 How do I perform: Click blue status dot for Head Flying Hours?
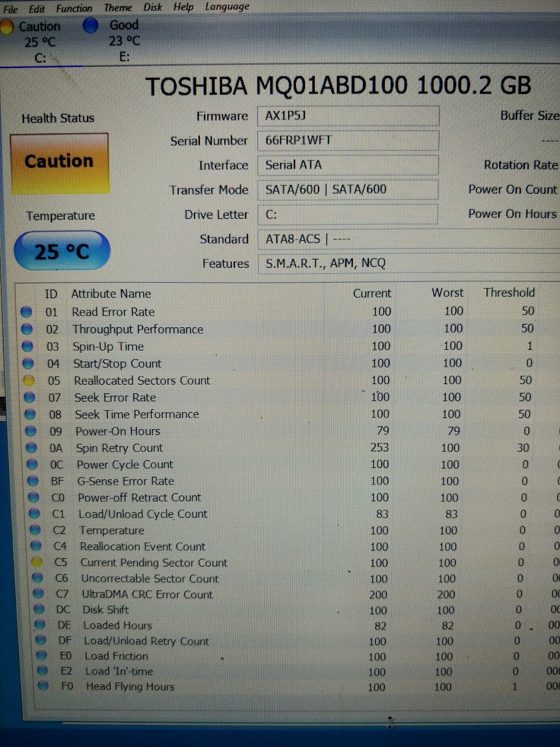(43, 686)
